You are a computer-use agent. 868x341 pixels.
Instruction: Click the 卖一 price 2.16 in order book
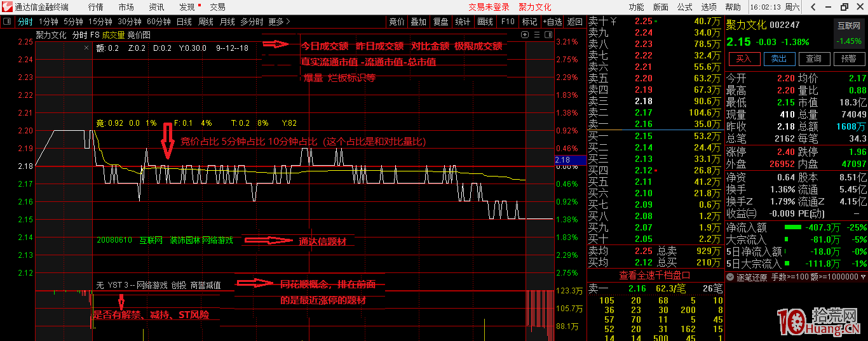pos(643,124)
